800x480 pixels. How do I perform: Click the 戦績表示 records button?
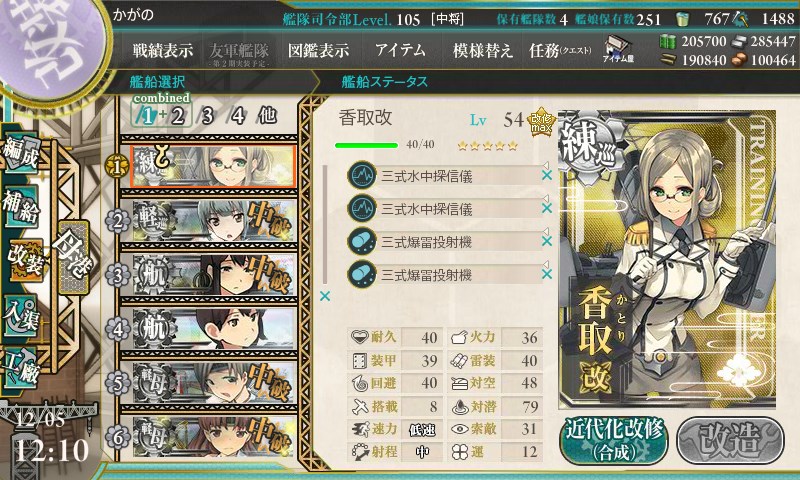pos(163,50)
